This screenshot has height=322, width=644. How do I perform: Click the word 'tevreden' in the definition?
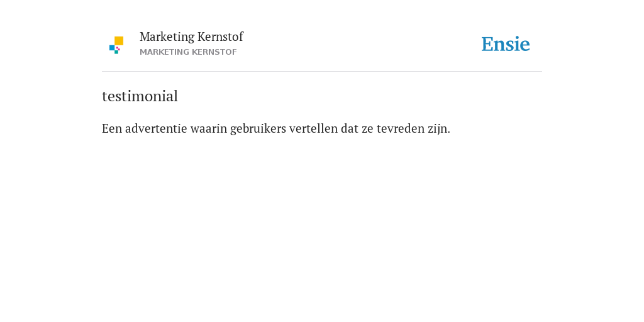pos(401,128)
